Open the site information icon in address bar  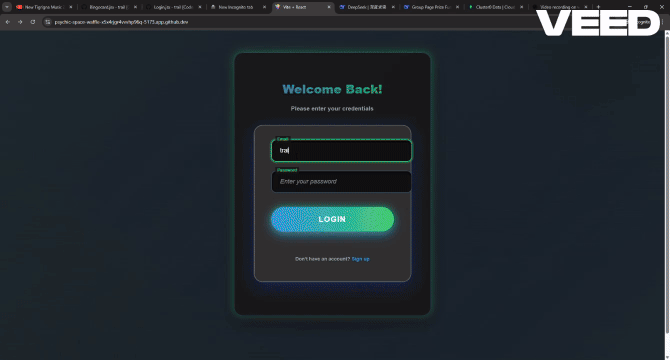pos(48,22)
